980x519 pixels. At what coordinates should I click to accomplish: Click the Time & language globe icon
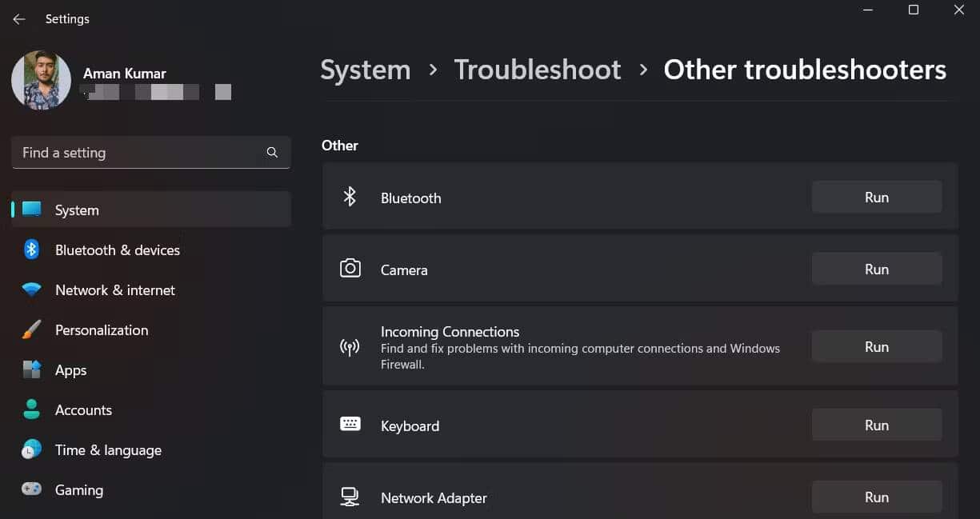click(32, 450)
